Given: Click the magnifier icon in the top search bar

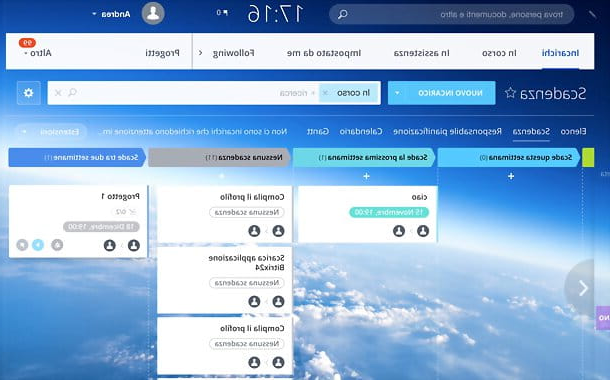Looking at the screenshot, I should coord(343,14).
